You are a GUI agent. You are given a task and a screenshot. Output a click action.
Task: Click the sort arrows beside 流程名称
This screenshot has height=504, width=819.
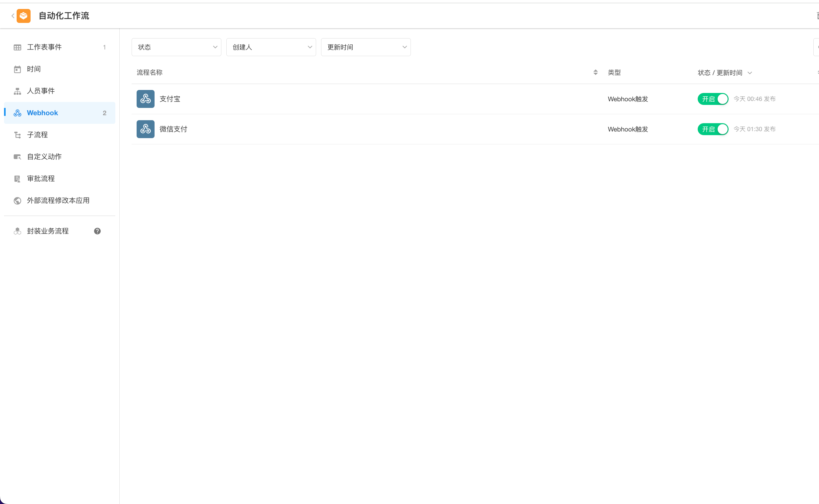[595, 72]
